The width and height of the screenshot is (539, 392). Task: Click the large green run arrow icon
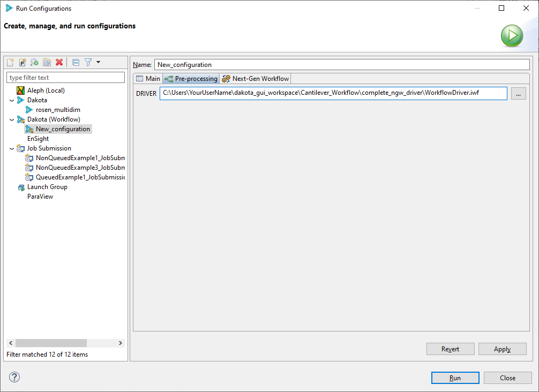(x=512, y=35)
